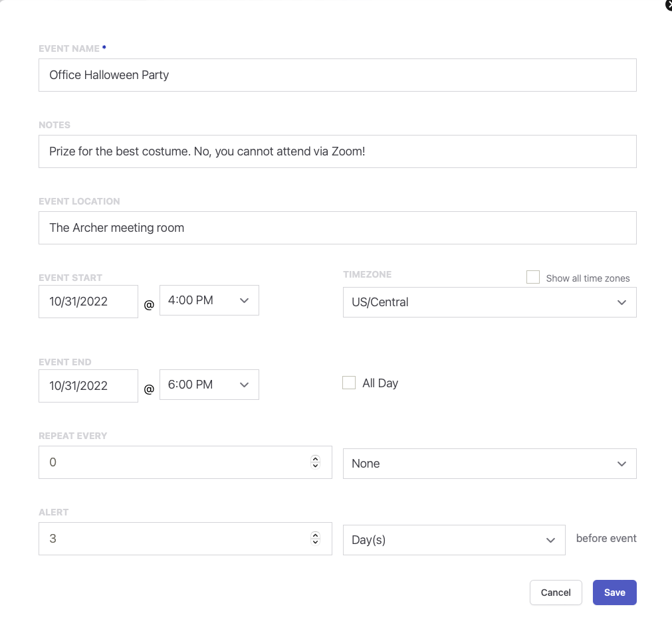Viewport: 672px width, 639px height.
Task: Open the 4:00 PM start time dropdown
Action: [x=209, y=300]
